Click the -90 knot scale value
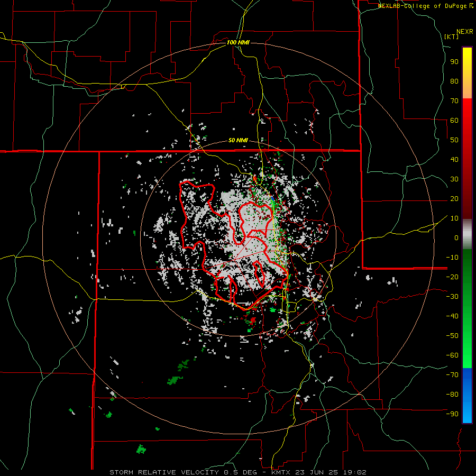This screenshot has height=476, width=476. coord(452,414)
